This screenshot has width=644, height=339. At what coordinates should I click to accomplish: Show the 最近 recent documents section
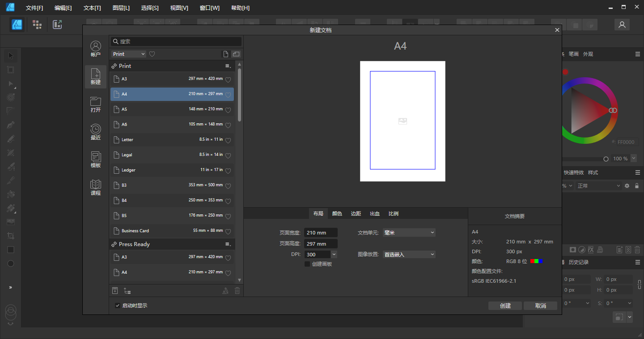96,132
